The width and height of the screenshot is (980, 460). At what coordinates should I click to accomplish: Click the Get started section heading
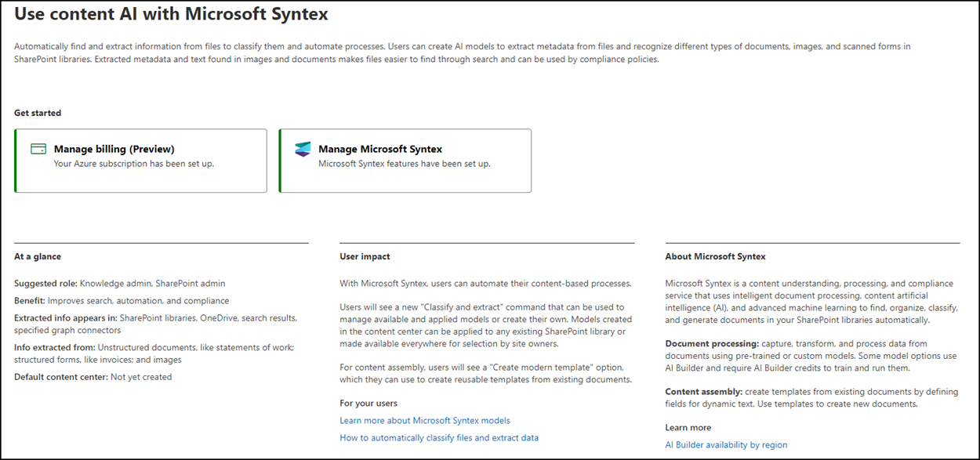37,112
